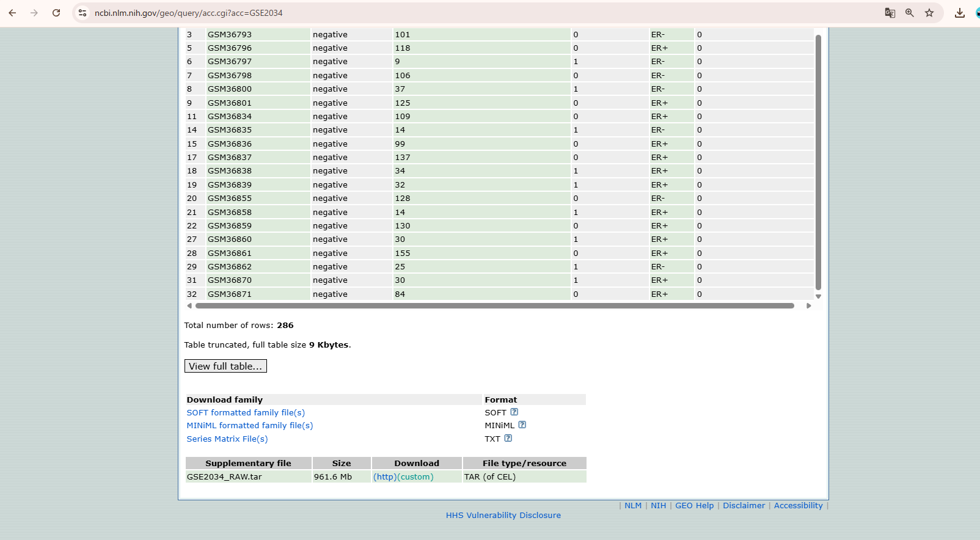Image resolution: width=980 pixels, height=540 pixels.
Task: Open the browser downloads icon
Action: (959, 13)
